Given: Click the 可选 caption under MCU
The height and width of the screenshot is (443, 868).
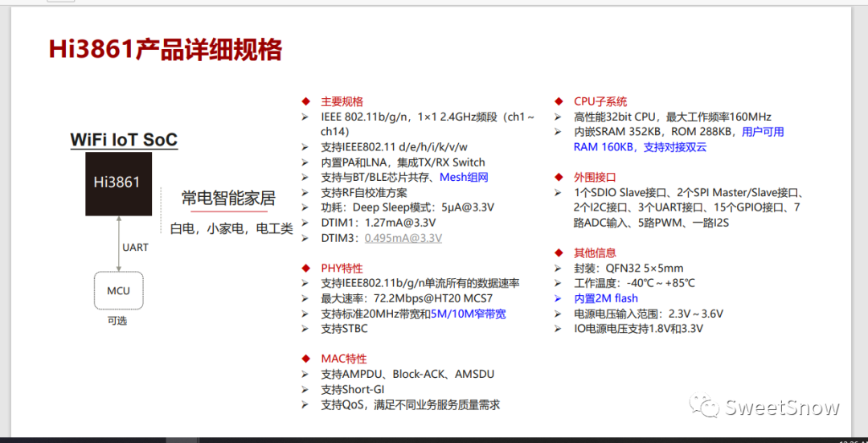Looking at the screenshot, I should [117, 321].
